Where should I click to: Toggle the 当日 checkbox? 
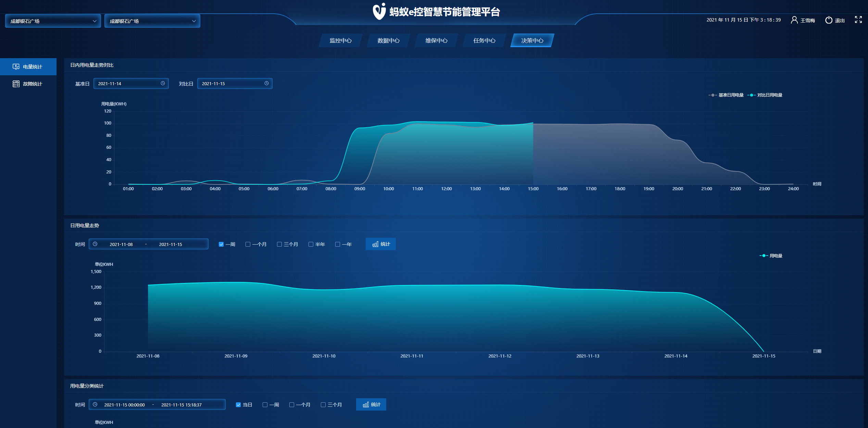238,405
